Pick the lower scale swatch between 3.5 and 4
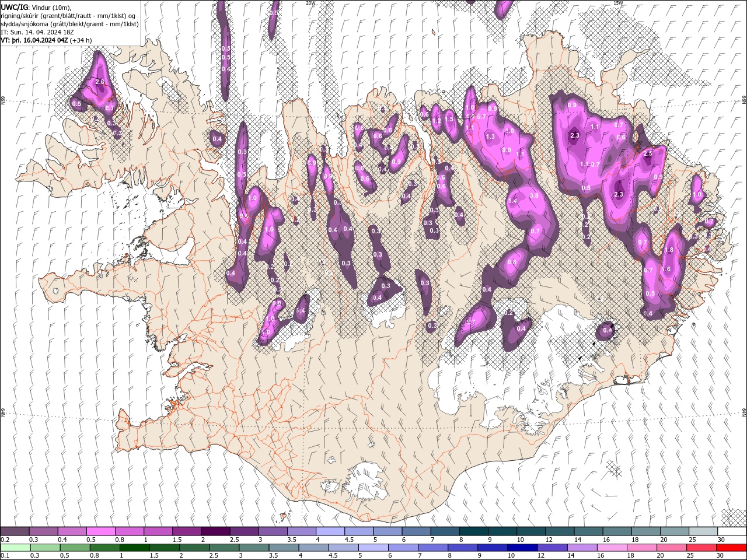747x560 pixels. pyautogui.click(x=284, y=548)
